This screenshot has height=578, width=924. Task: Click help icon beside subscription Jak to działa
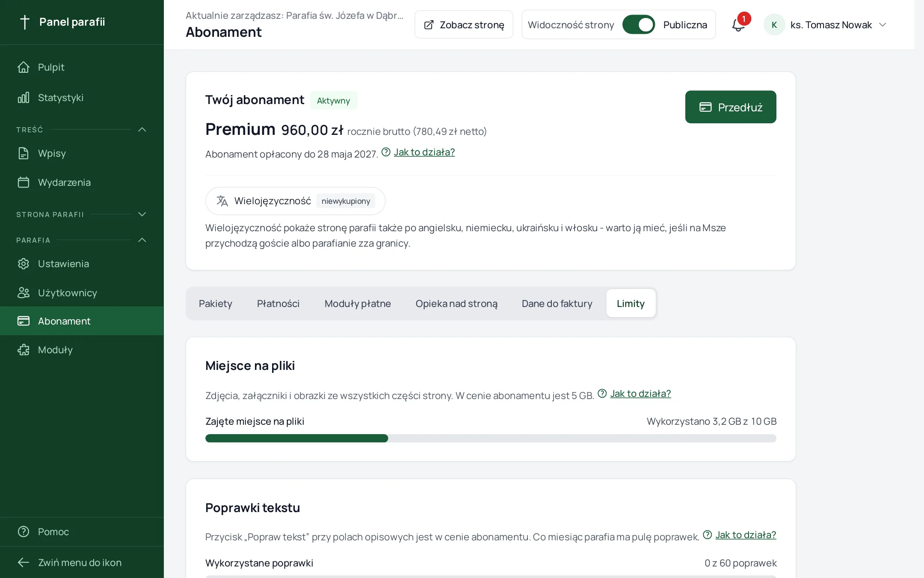point(386,152)
